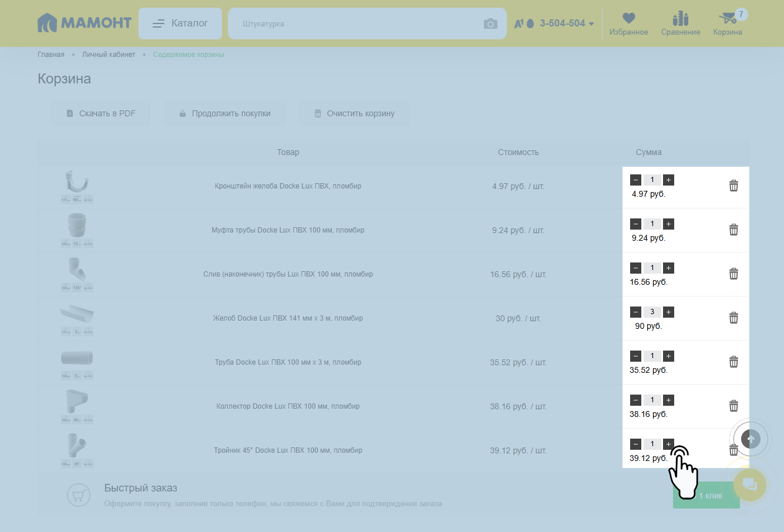Decrease the Кронштейн желоба quantity
This screenshot has width=784, height=532.
635,180
